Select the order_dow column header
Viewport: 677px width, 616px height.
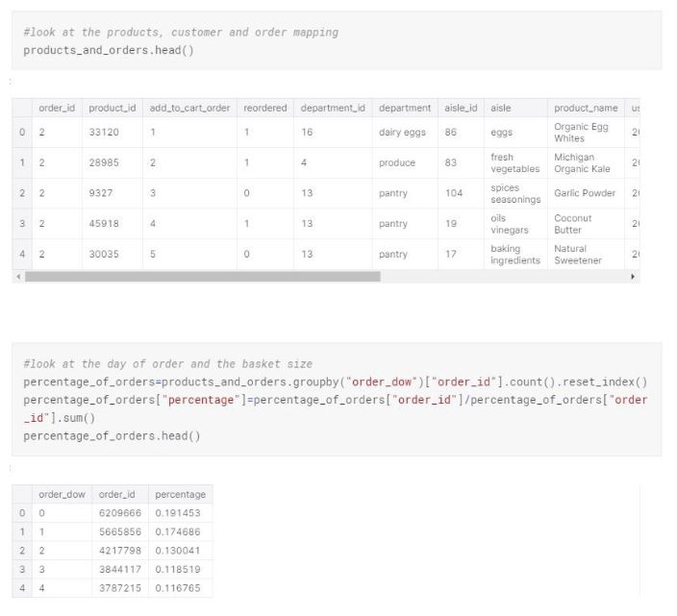(x=62, y=494)
